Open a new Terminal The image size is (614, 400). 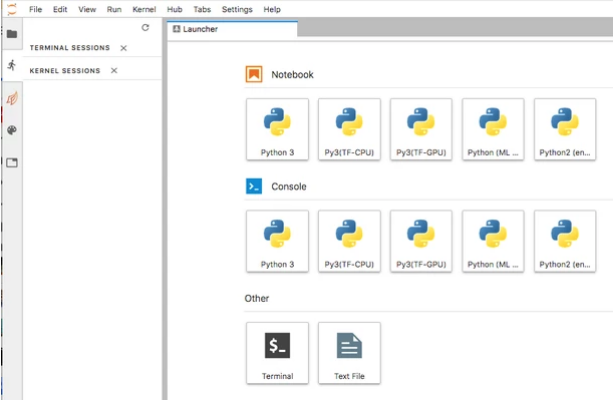[x=277, y=353]
